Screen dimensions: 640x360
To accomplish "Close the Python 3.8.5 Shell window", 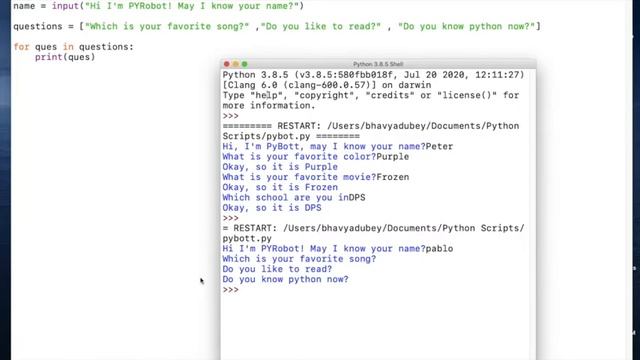I will pos(227,64).
